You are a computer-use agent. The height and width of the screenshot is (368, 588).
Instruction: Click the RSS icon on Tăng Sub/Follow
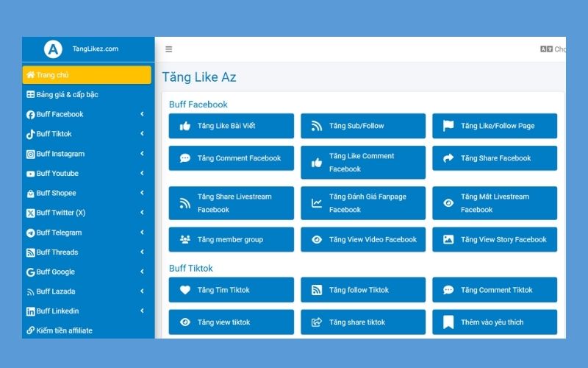pyautogui.click(x=317, y=126)
